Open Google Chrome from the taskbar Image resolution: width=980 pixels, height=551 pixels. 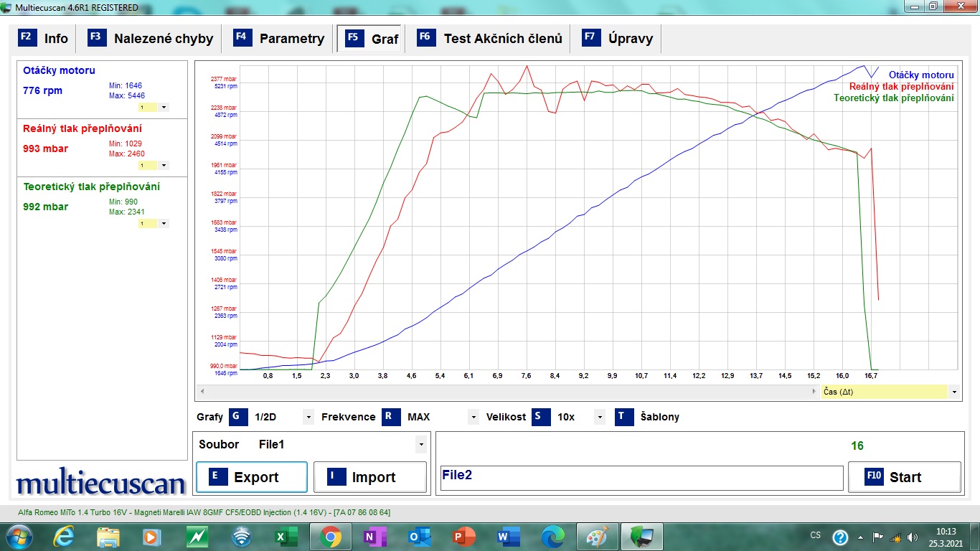(x=330, y=537)
